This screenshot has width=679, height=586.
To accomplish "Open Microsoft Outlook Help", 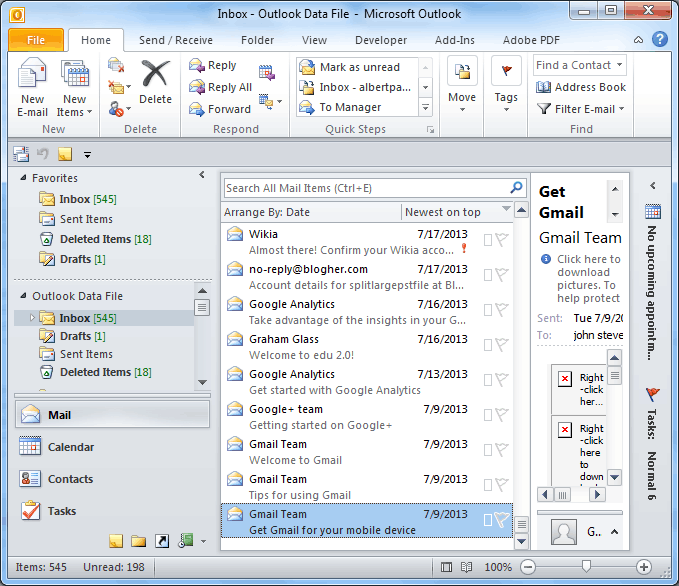I will [x=660, y=39].
